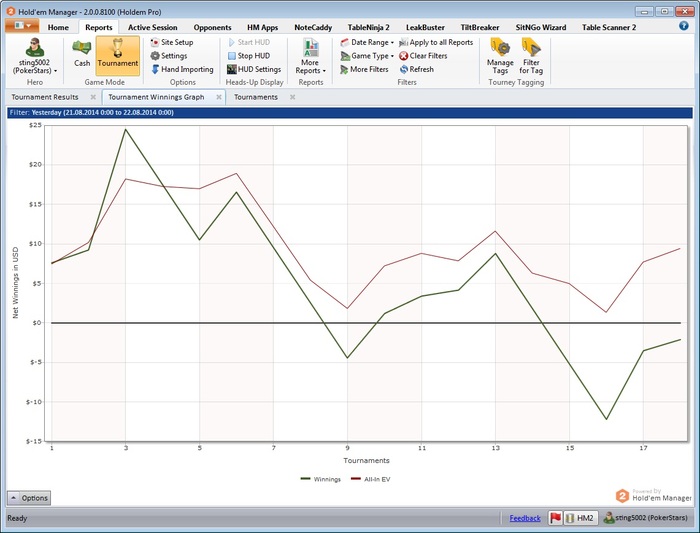Viewport: 700px width, 533px height.
Task: Open Filter for Tag
Action: click(531, 56)
